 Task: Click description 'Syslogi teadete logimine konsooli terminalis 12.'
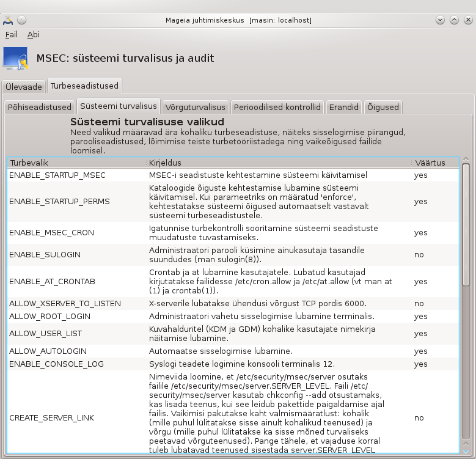point(242,364)
